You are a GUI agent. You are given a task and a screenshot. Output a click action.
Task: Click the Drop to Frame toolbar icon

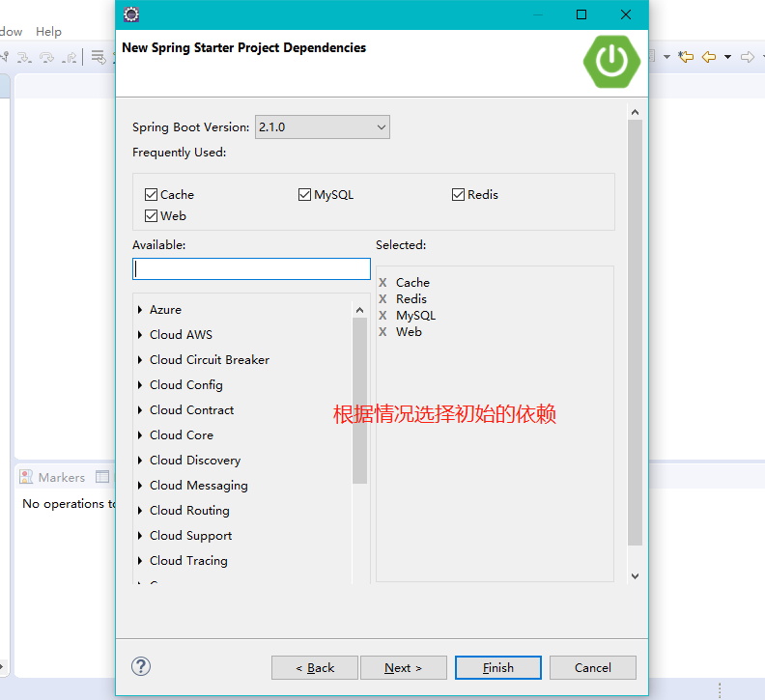coord(99,58)
